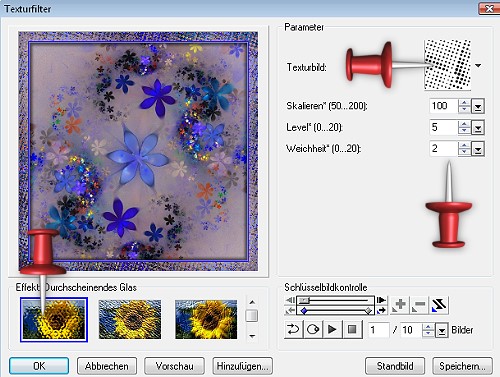Image resolution: width=500 pixels, height=377 pixels.
Task: Toggle the loop playback icon
Action: (313, 330)
